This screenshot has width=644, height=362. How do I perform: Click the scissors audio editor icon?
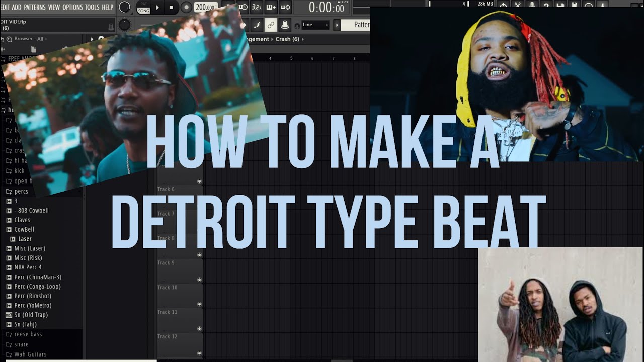pyautogui.click(x=518, y=4)
